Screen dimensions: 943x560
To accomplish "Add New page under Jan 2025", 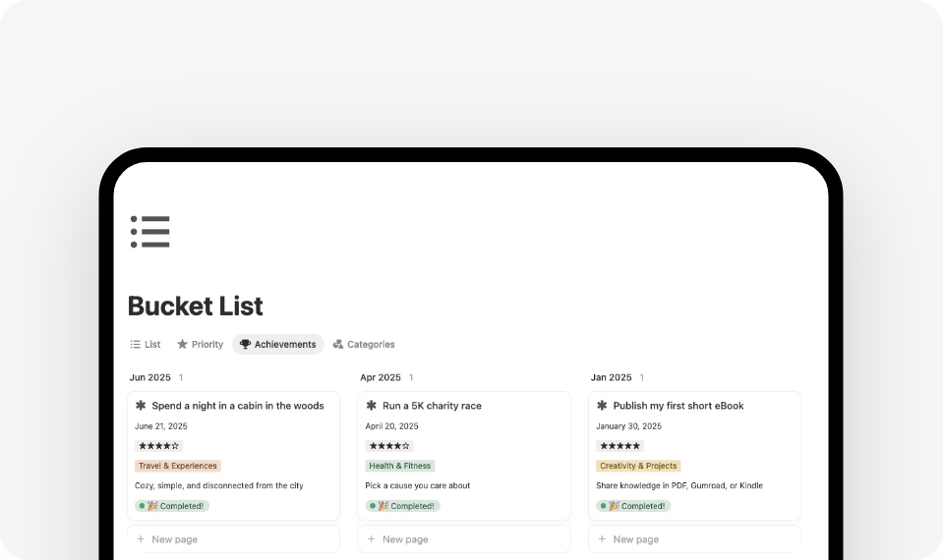I will point(694,539).
